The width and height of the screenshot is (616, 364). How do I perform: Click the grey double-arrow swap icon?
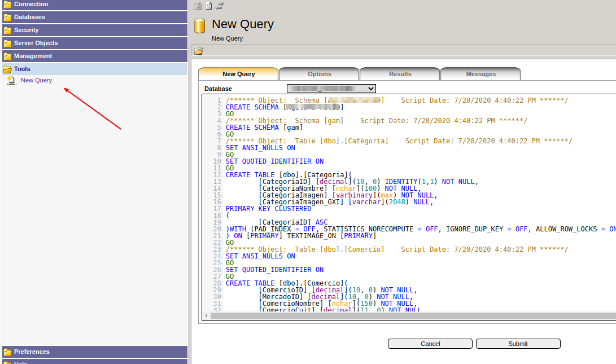[x=220, y=6]
